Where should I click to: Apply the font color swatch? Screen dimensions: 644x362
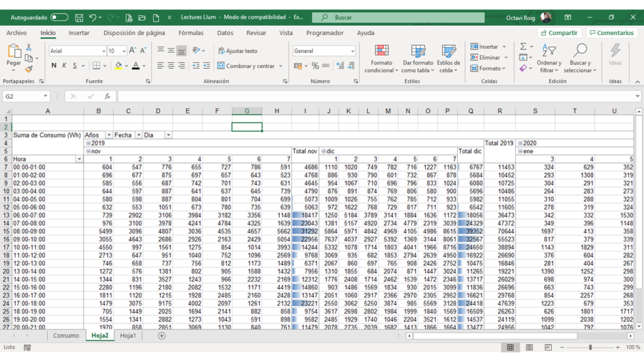[136, 65]
